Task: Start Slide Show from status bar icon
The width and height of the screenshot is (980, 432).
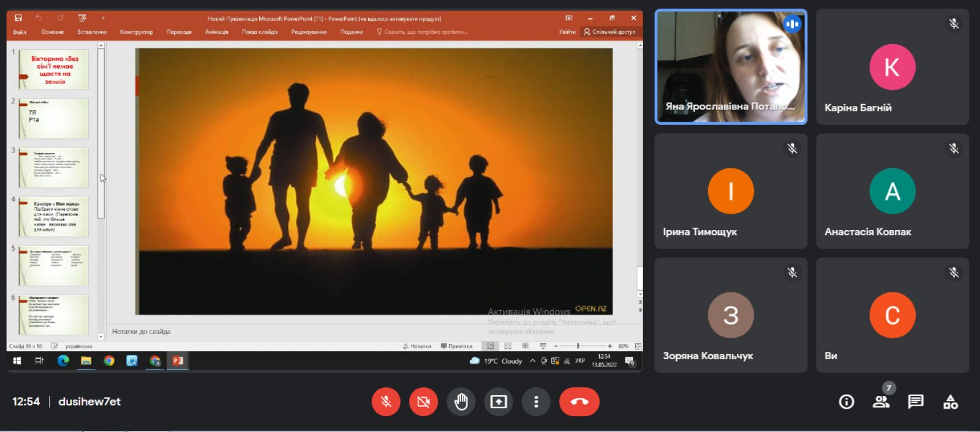Action: (543, 346)
